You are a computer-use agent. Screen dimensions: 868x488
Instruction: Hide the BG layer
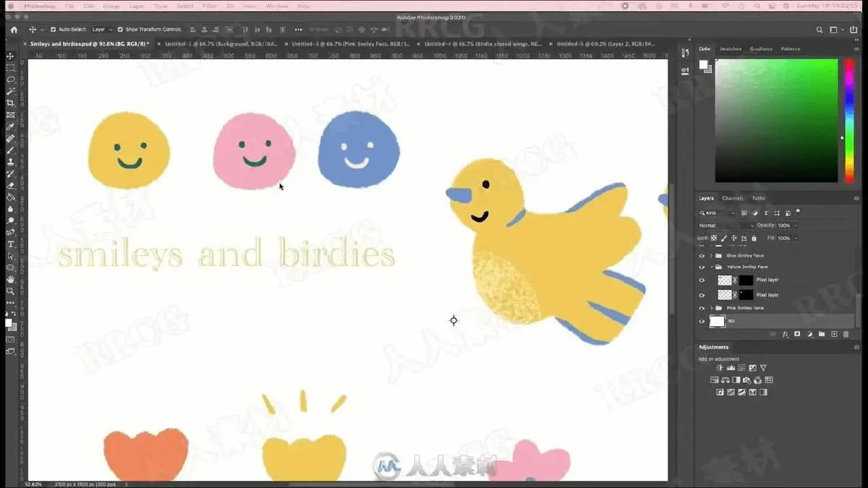point(702,322)
